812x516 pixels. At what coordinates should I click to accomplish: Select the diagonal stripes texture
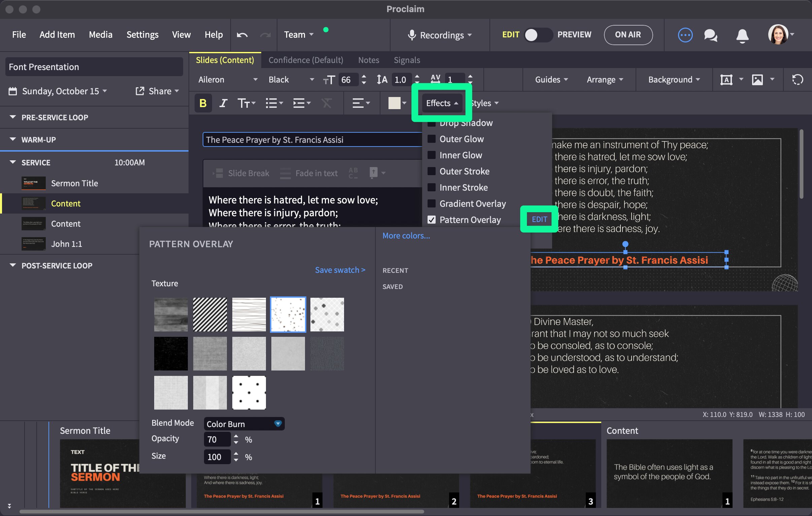[210, 315]
